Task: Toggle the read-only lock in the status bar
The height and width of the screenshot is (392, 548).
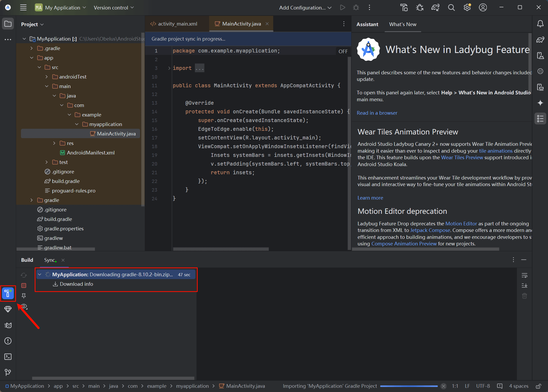Action: [x=539, y=386]
